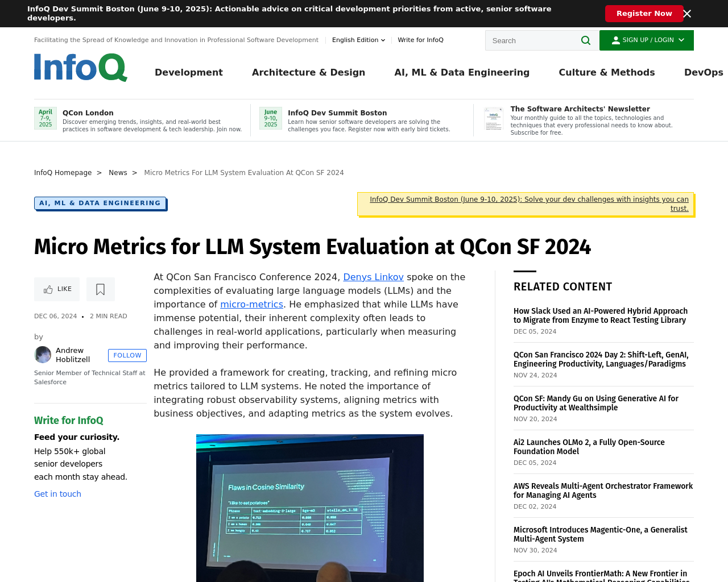The height and width of the screenshot is (582, 728).
Task: Click 'Senior Member of Technical Staff at Salesforce' text
Action: click(90, 377)
